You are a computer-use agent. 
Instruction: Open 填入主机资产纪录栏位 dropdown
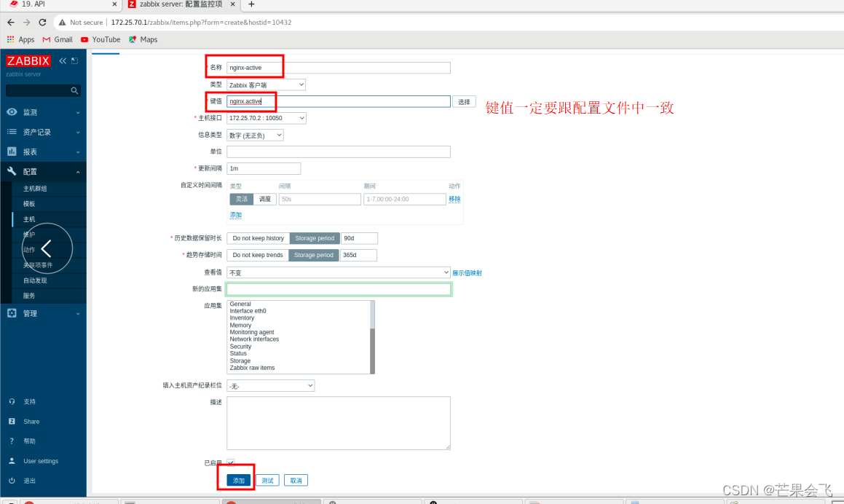click(x=271, y=385)
